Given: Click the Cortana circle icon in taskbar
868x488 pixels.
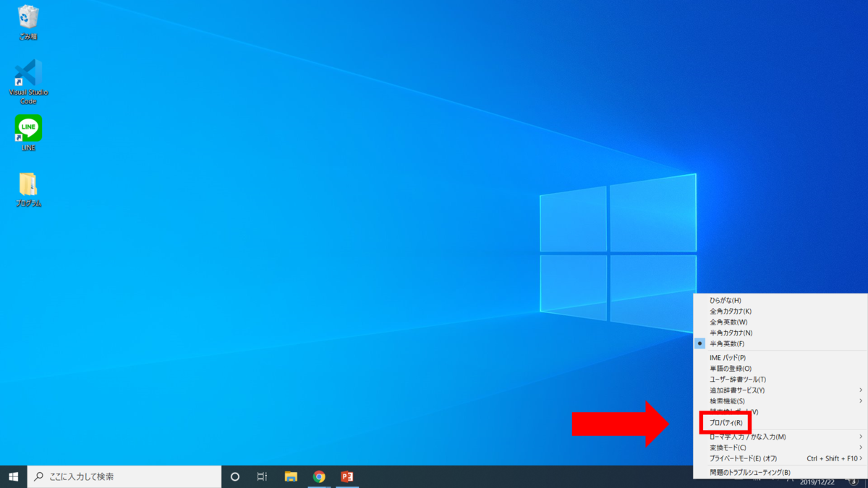Looking at the screenshot, I should (234, 476).
